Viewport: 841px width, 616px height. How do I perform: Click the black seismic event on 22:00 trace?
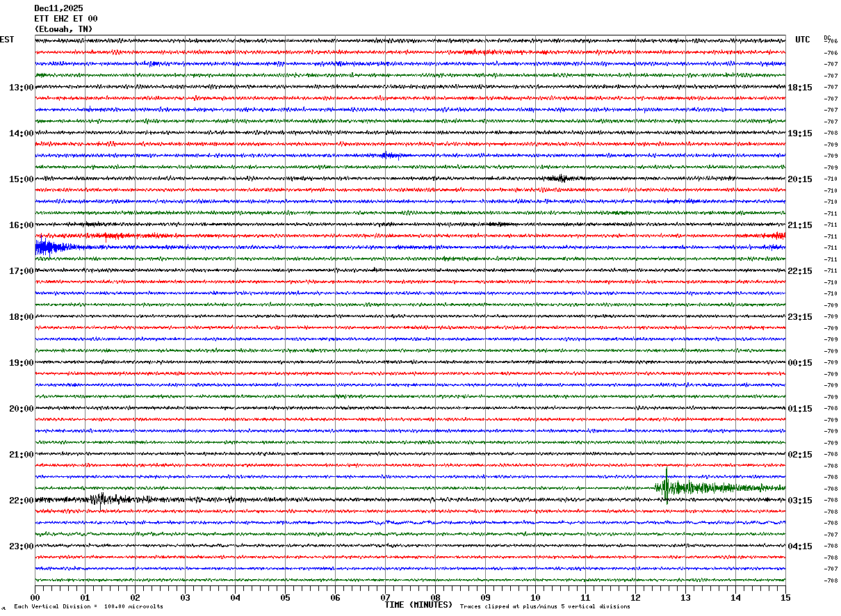pyautogui.click(x=101, y=499)
